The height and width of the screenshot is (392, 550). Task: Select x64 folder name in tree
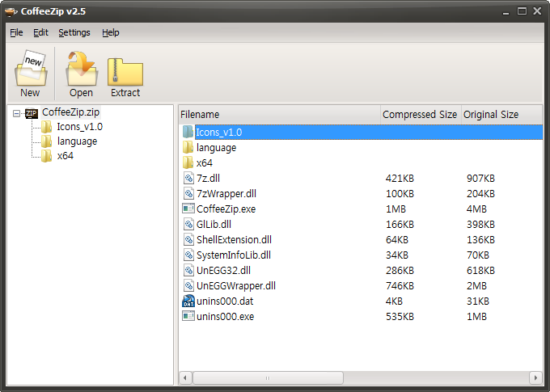tap(66, 156)
